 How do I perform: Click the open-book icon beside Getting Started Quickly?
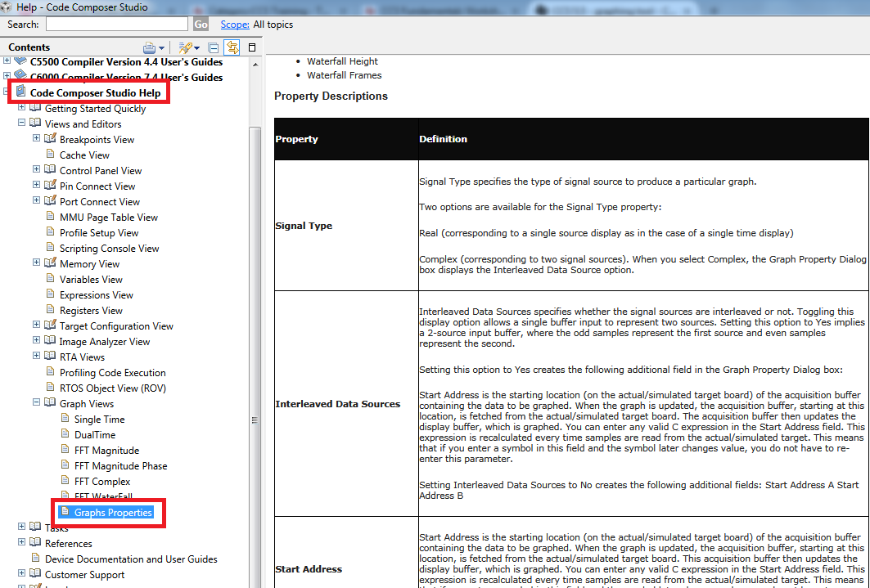tap(35, 107)
